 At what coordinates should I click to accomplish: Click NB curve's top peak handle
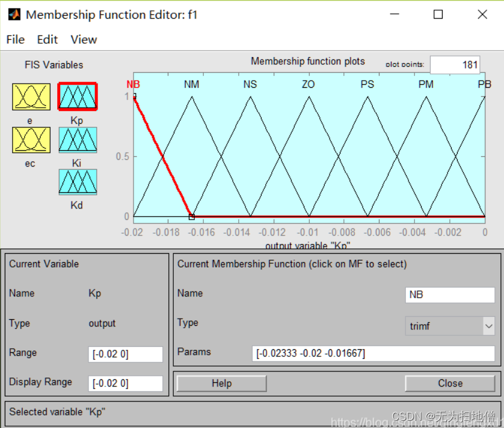click(134, 96)
